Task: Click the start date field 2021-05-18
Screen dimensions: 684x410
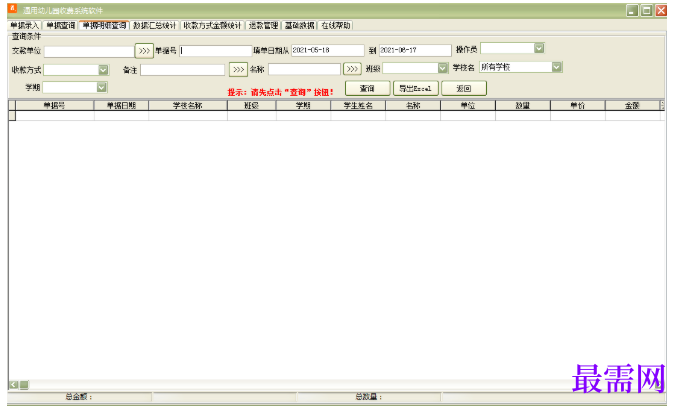Action: [328, 50]
